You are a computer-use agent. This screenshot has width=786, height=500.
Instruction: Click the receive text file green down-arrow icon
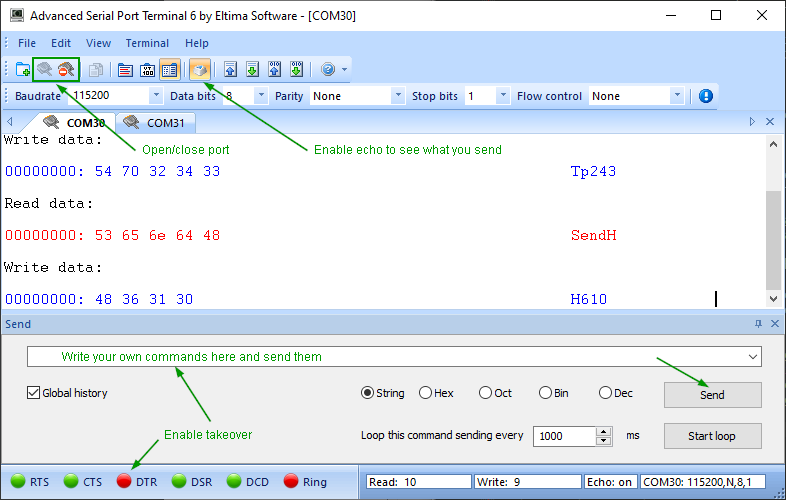click(252, 69)
